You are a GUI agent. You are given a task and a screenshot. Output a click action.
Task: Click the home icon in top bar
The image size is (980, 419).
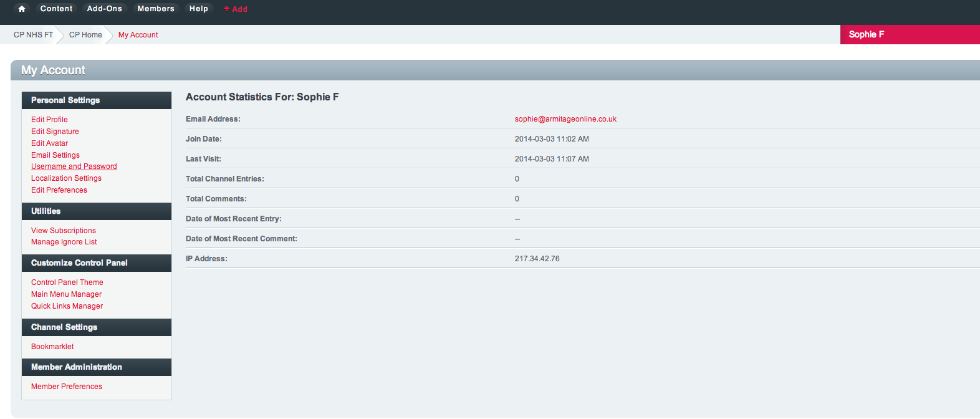point(22,9)
